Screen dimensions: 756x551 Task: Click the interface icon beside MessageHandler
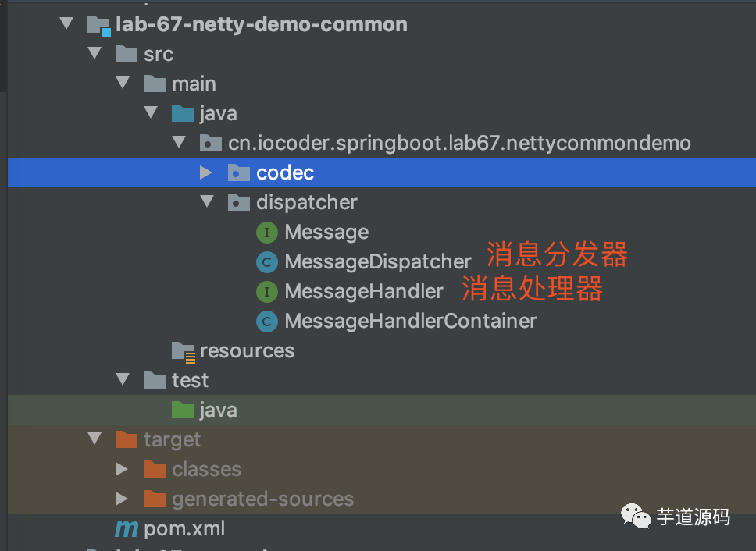click(x=267, y=292)
